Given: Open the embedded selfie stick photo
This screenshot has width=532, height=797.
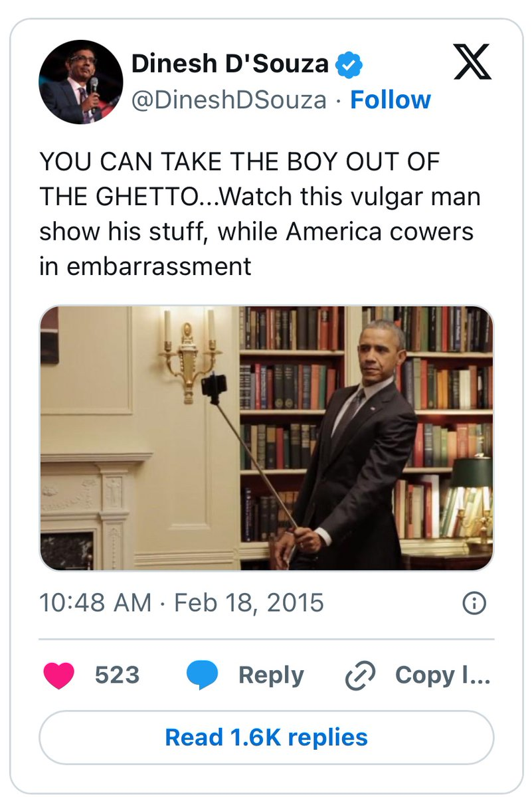Looking at the screenshot, I should (266, 438).
